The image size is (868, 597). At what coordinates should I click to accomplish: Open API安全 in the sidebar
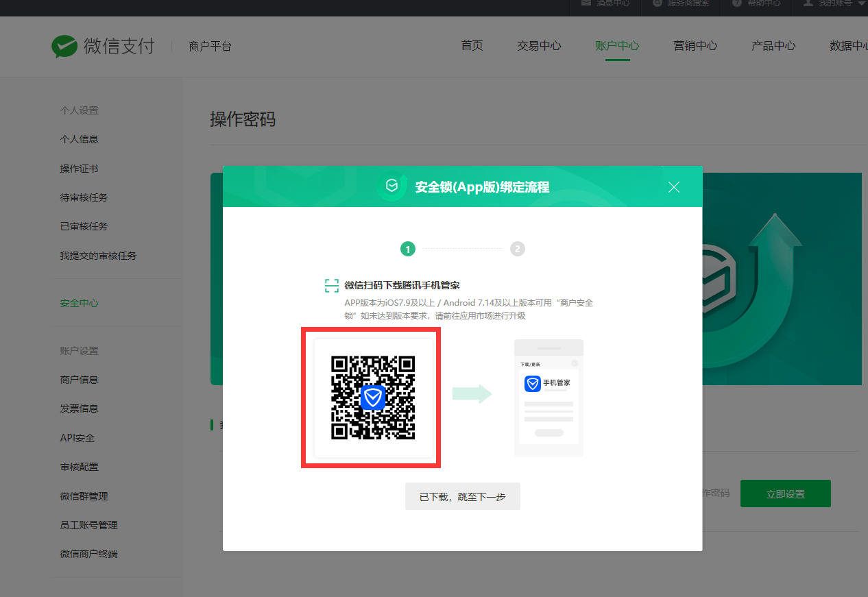coord(77,438)
